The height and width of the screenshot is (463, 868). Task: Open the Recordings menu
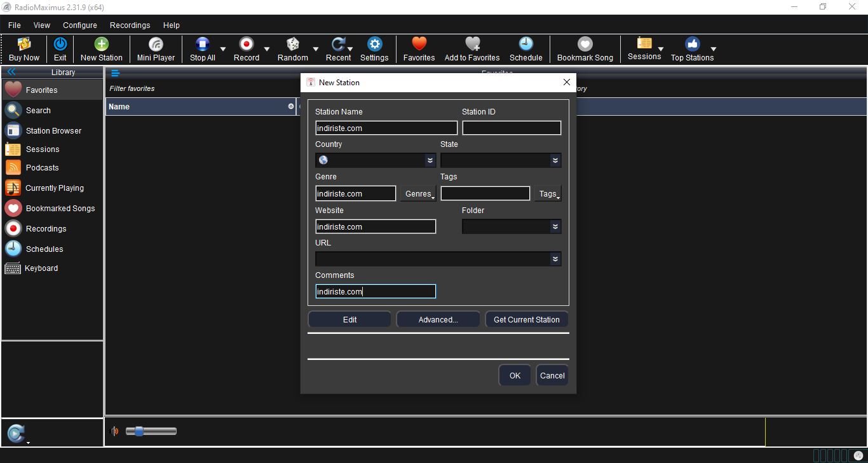pyautogui.click(x=130, y=25)
